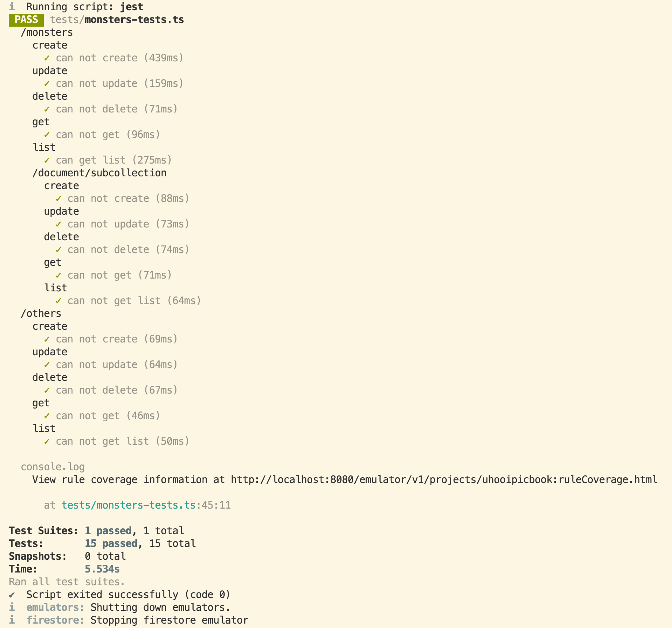
Task: Click 'can not update (73ms)' result
Action: [129, 224]
